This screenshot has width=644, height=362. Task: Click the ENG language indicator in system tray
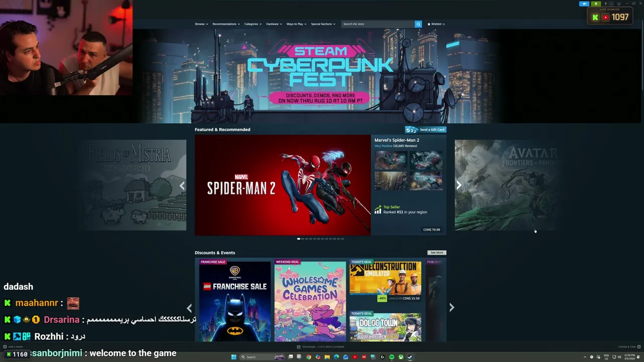click(606, 357)
